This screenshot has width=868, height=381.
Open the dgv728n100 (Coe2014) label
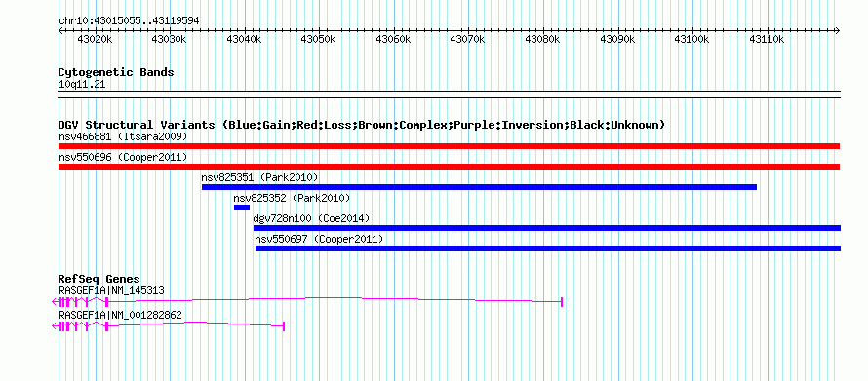[312, 218]
